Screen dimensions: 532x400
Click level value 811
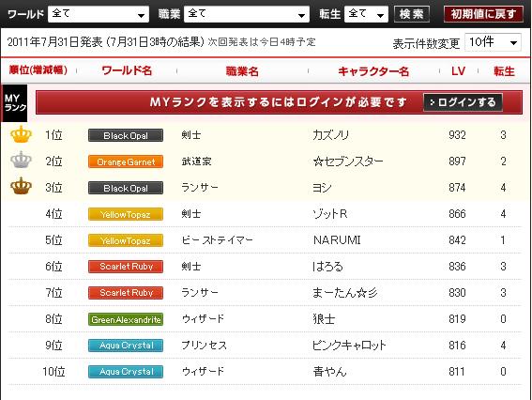click(x=457, y=371)
